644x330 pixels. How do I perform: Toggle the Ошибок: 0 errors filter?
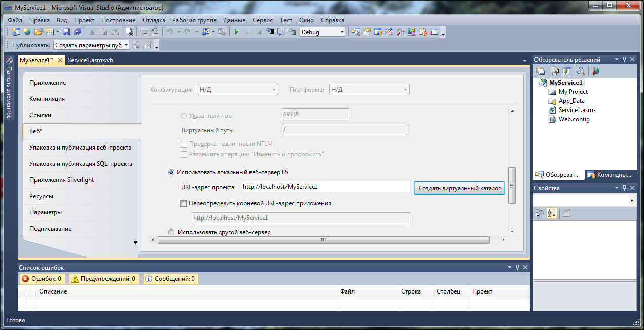point(43,279)
